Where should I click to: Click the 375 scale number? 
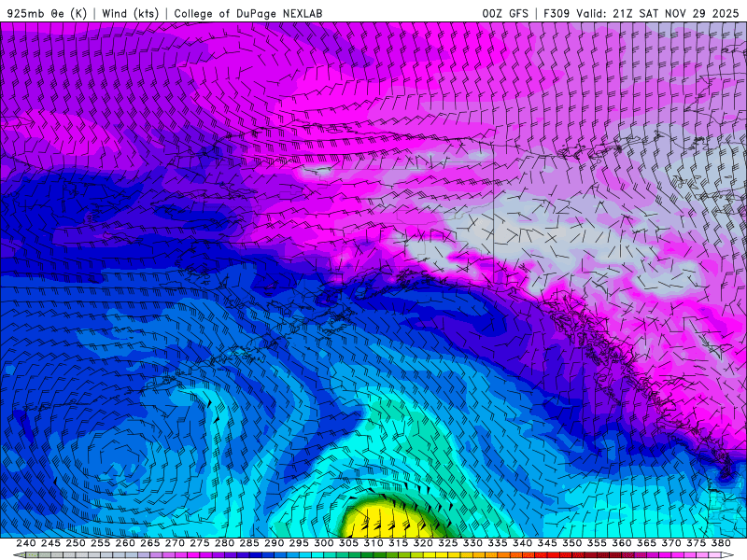click(696, 543)
